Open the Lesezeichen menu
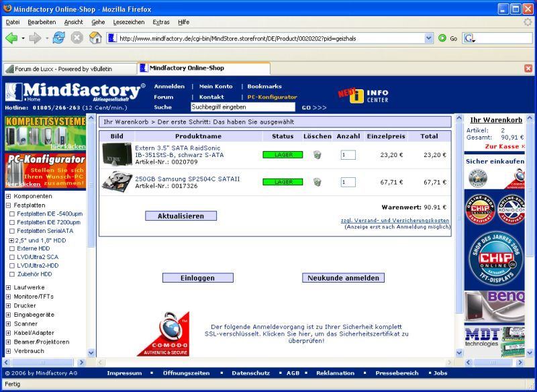537x392 pixels. (x=129, y=22)
